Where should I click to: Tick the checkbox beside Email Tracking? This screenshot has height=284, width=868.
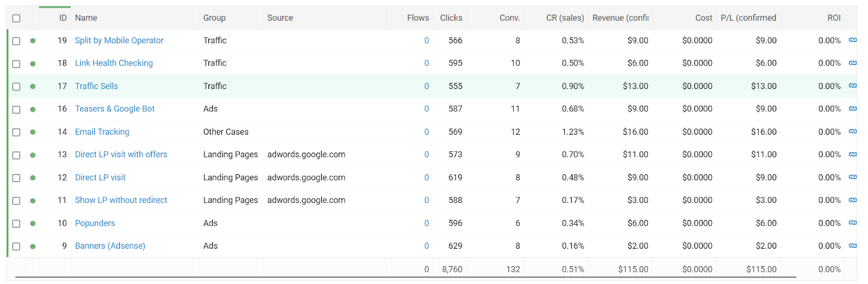(x=16, y=132)
